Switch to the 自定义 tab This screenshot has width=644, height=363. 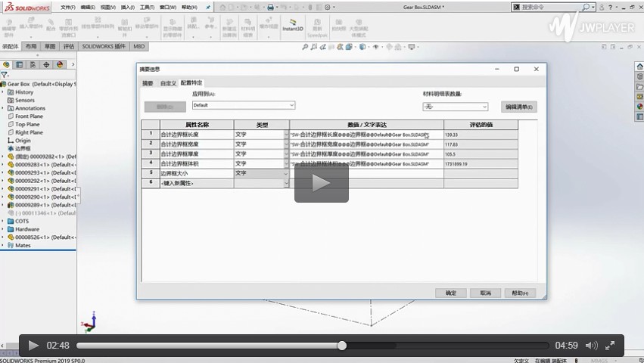pos(167,83)
